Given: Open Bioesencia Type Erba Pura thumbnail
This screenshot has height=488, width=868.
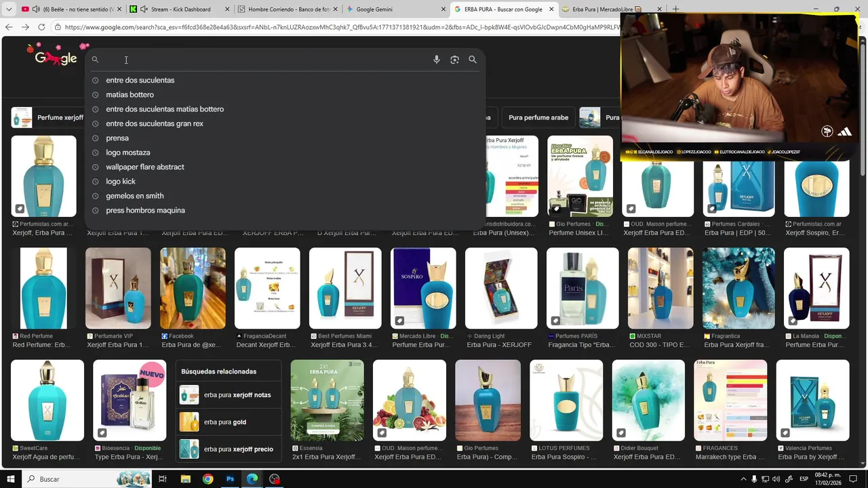Looking at the screenshot, I should (x=130, y=401).
